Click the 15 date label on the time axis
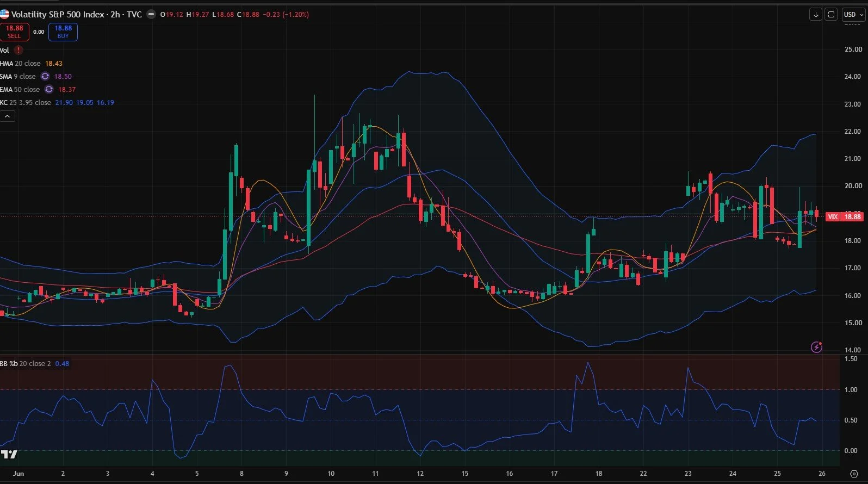 [465, 474]
